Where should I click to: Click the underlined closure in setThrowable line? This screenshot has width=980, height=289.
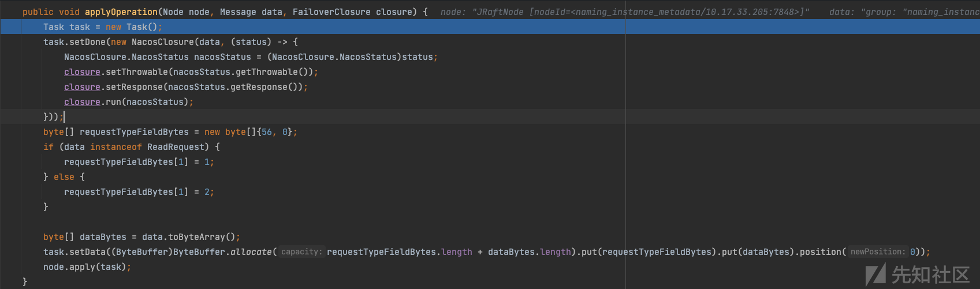pyautogui.click(x=82, y=72)
